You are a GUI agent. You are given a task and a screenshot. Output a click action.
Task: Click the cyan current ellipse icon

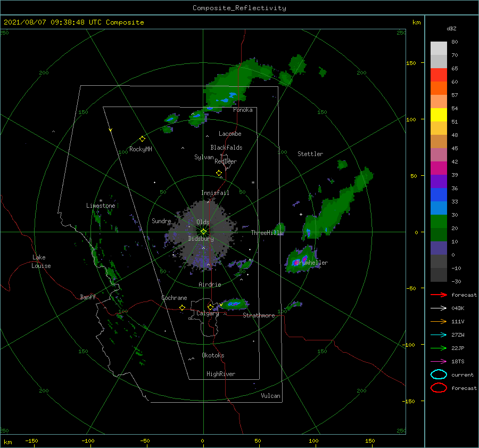point(439,374)
